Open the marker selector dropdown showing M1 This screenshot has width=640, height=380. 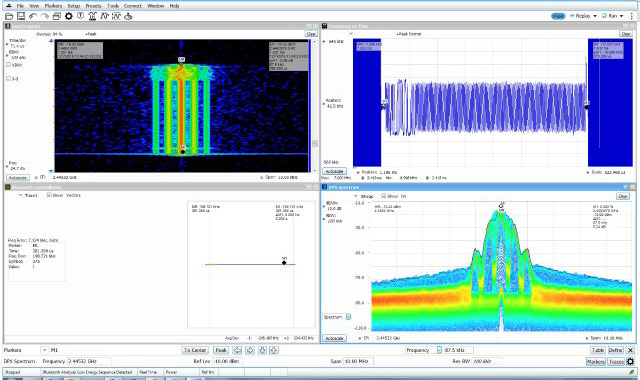pos(44,350)
